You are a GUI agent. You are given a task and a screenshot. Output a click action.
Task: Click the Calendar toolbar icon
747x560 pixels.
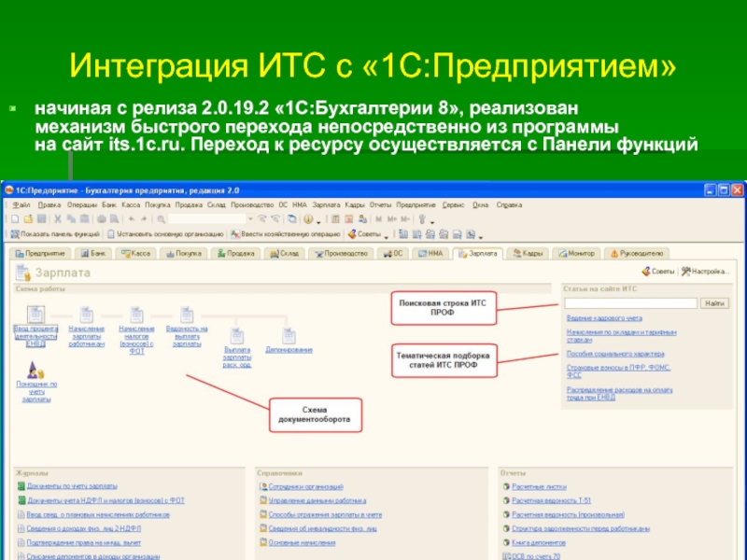(349, 219)
